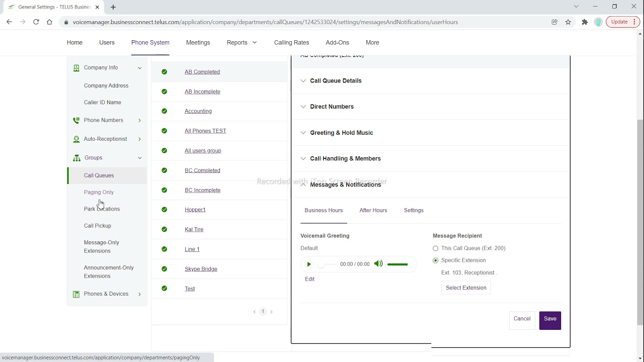Open the extensions puzzle icon
The image size is (644, 362).
[585, 22]
